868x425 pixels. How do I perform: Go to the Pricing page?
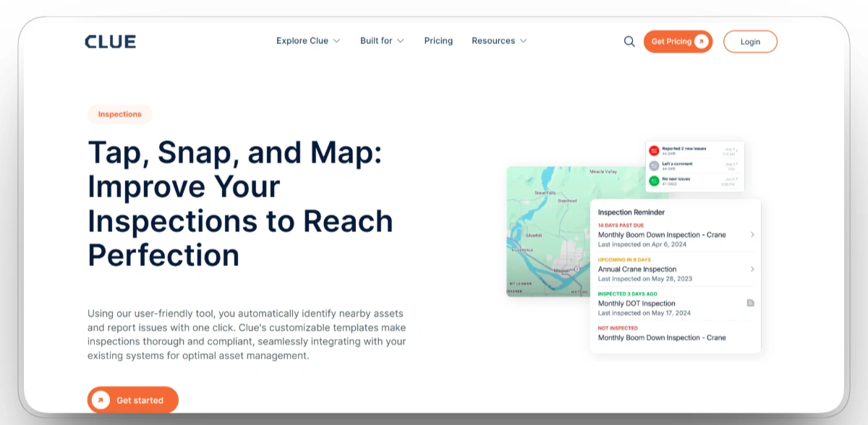point(438,41)
